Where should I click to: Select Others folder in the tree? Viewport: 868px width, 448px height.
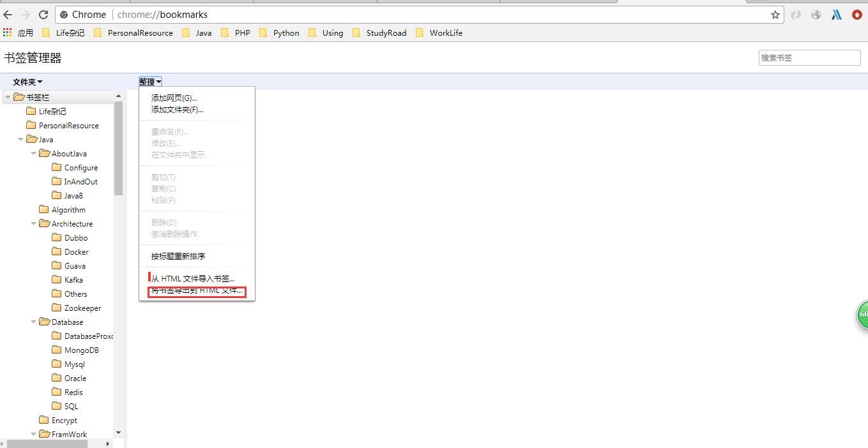pyautogui.click(x=69, y=294)
